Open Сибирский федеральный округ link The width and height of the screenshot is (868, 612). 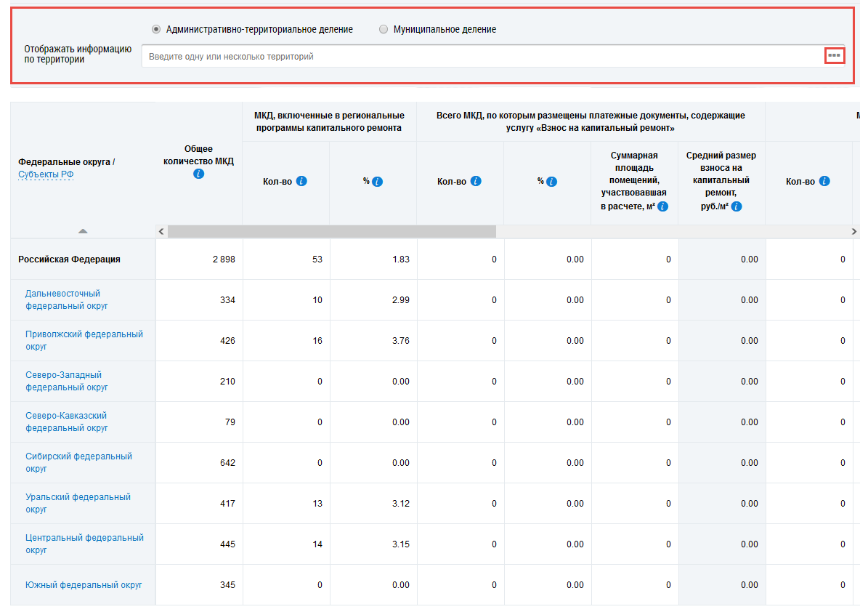[x=78, y=462]
